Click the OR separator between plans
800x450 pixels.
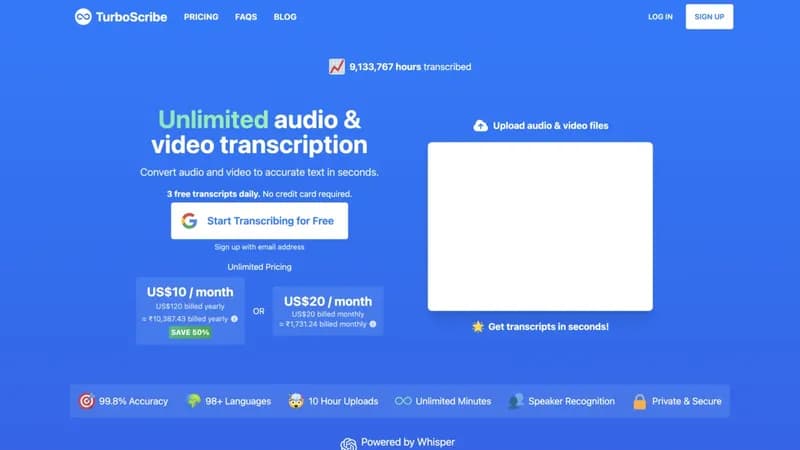coord(259,311)
